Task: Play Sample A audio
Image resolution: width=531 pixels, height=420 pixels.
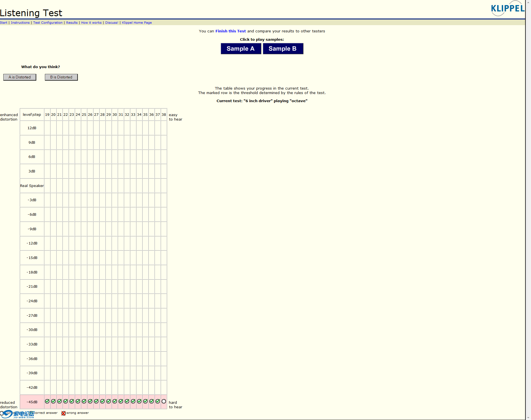Action: 241,49
